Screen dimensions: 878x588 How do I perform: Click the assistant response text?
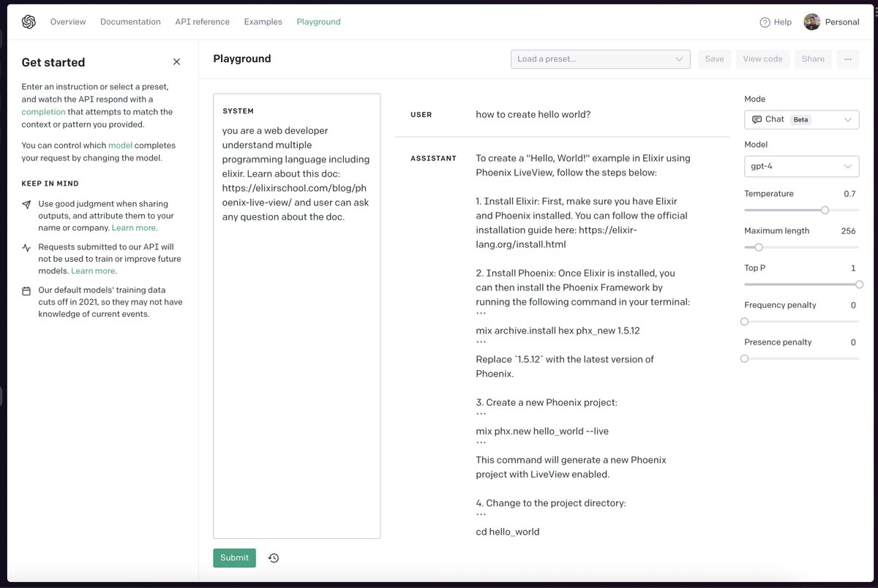click(x=583, y=344)
